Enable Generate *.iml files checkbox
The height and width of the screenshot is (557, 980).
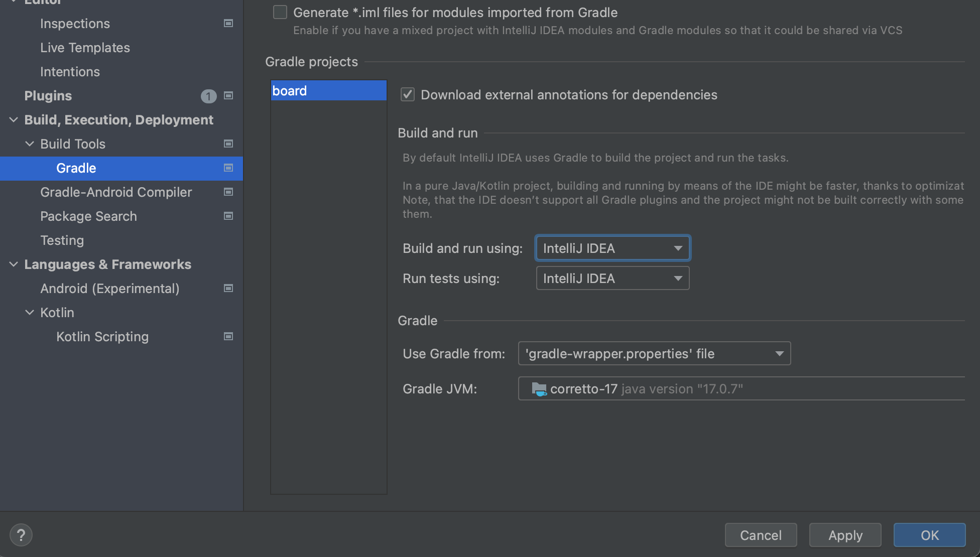(280, 12)
